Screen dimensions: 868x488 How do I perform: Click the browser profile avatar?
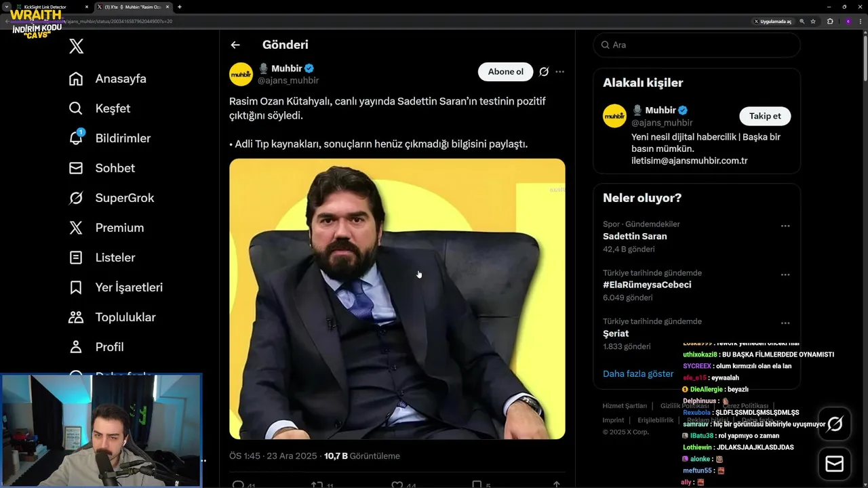(848, 21)
